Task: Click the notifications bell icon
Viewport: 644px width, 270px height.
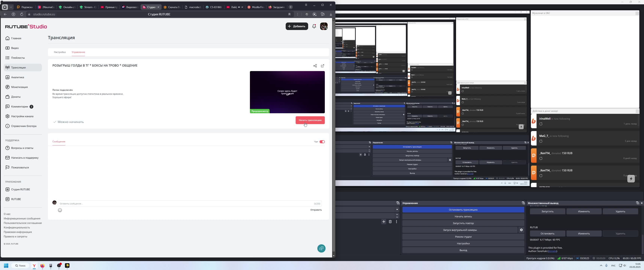Action: pyautogui.click(x=314, y=26)
